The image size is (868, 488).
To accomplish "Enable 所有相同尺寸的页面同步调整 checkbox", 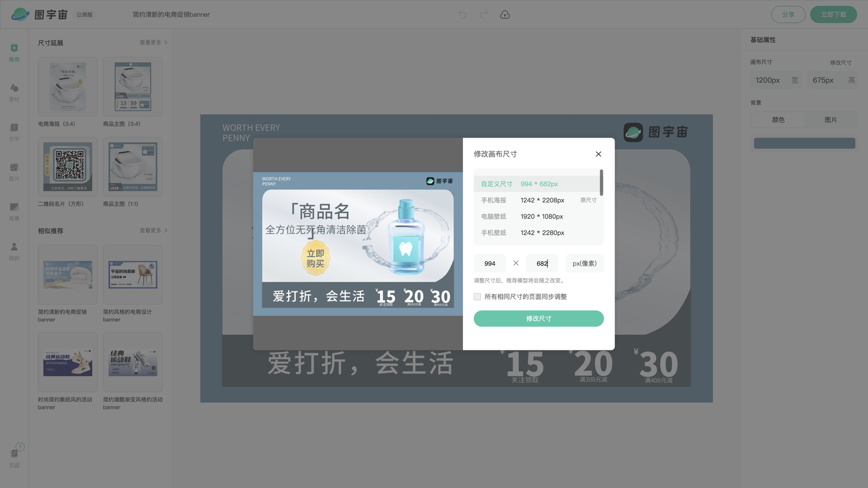I will tap(477, 297).
